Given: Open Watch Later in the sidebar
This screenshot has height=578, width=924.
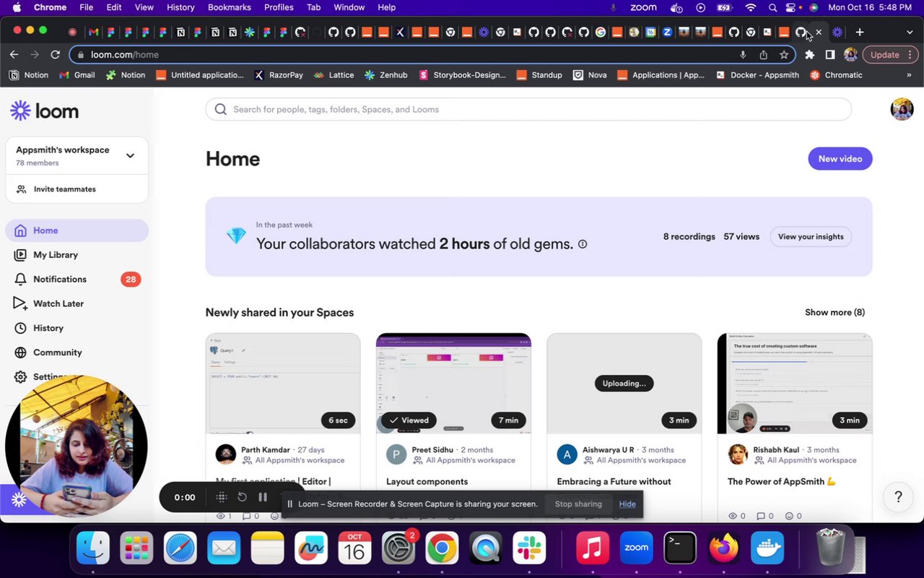Looking at the screenshot, I should pos(77,303).
